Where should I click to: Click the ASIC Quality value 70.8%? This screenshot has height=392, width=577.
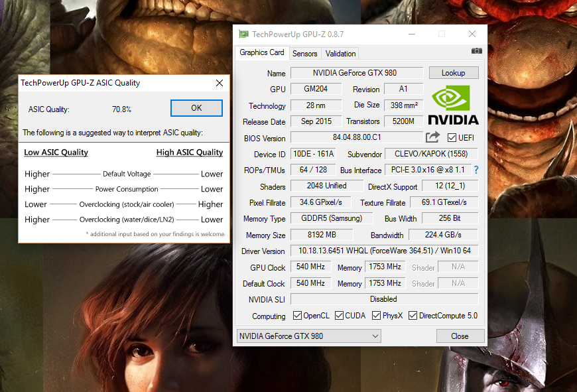pyautogui.click(x=122, y=109)
